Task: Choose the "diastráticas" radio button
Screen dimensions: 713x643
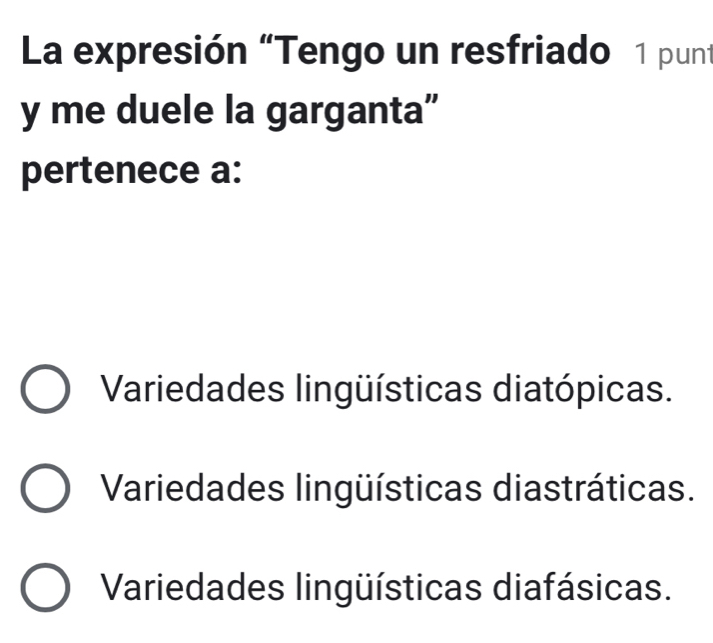Action: point(46,491)
